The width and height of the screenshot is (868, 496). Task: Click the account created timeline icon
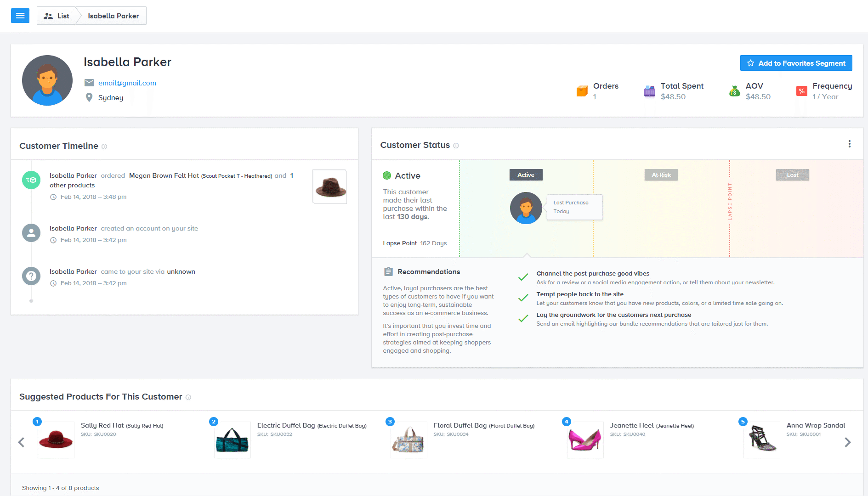[x=31, y=233]
